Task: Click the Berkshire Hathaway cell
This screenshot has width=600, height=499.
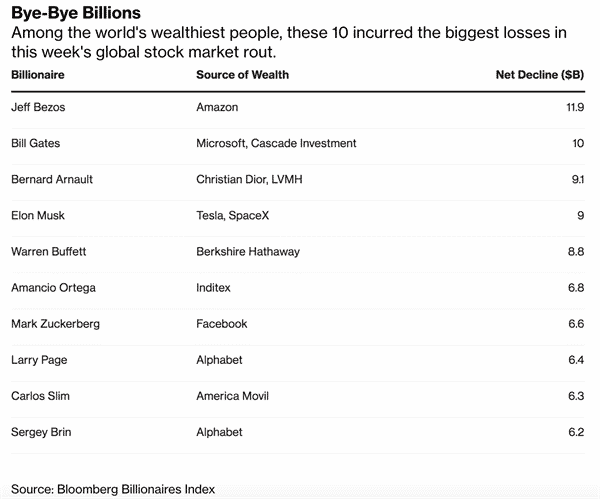Action: [248, 251]
